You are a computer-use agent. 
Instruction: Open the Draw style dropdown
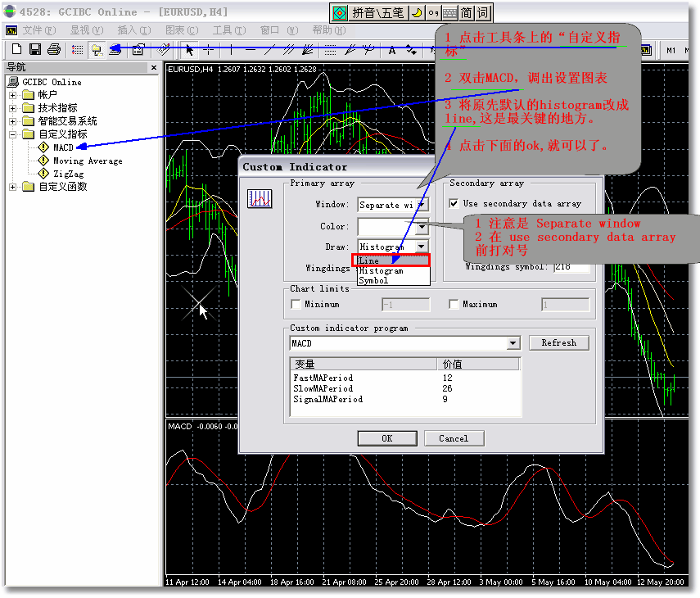[421, 247]
